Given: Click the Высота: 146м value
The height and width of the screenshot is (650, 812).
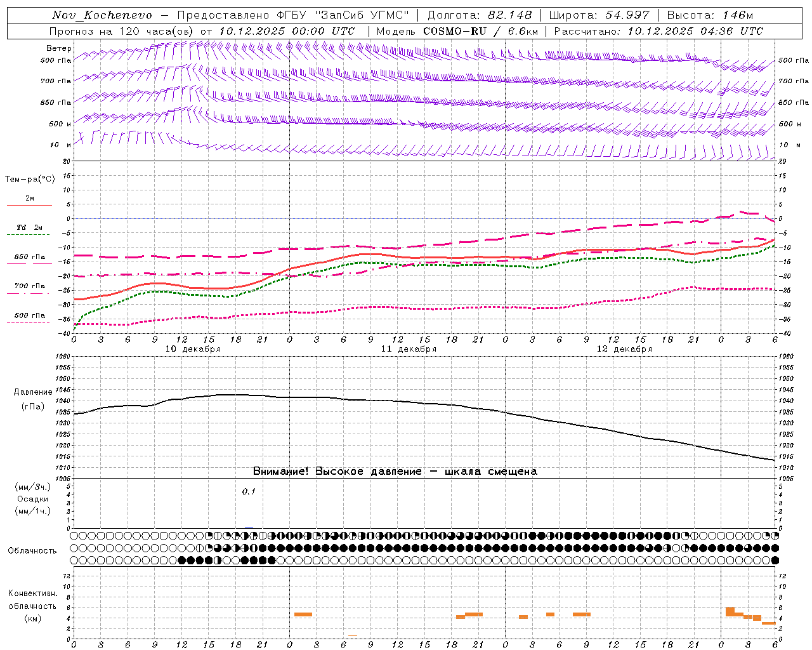Looking at the screenshot, I should tap(710, 15).
